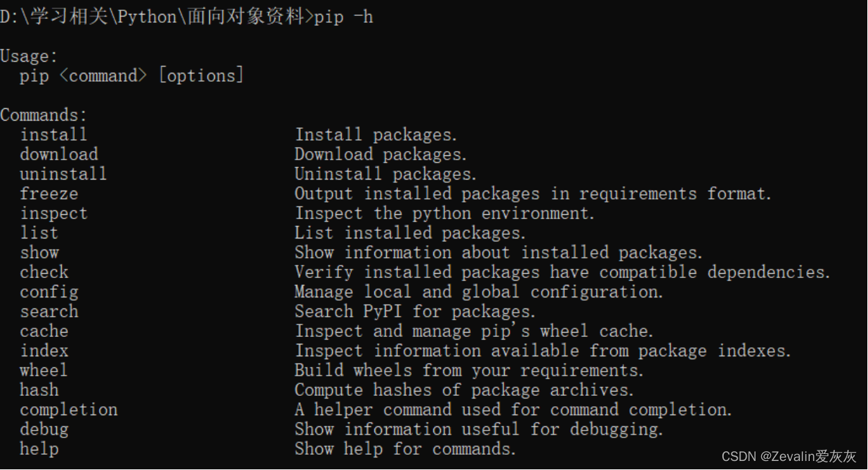Click the 'pip <command> [options]' usage line
868x470 pixels.
click(x=132, y=76)
